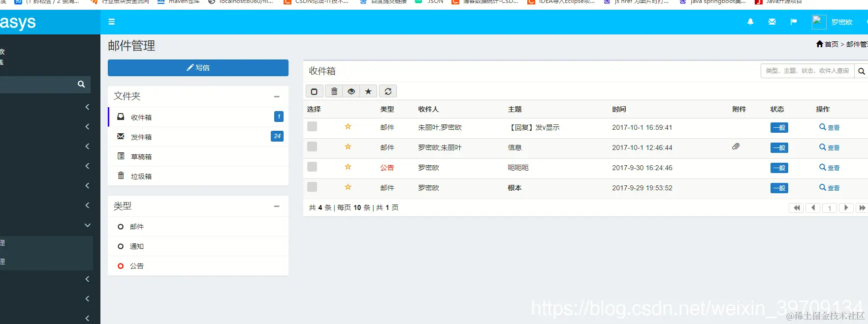Click the inbox search magnifier button
Image resolution: width=868 pixels, height=324 pixels.
[x=861, y=71]
